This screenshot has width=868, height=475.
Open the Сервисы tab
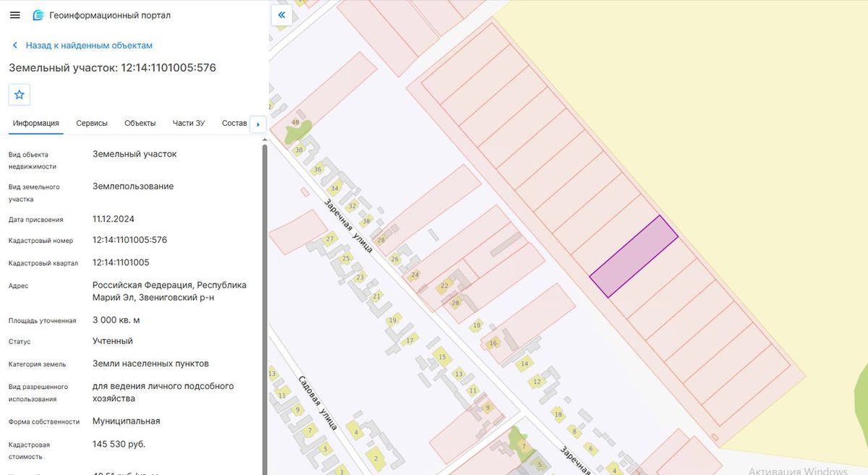92,123
